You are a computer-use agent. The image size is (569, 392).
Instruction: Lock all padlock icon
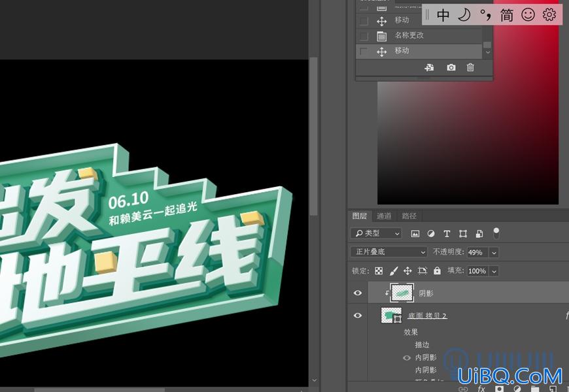click(x=437, y=270)
